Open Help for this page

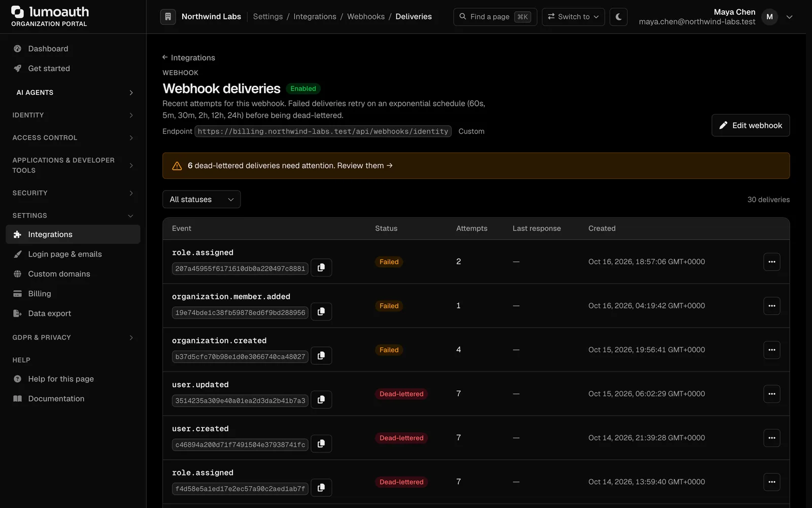point(73,379)
